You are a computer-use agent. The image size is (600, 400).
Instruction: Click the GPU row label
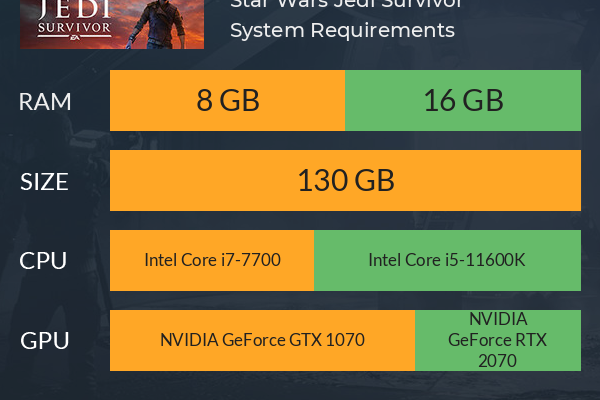point(44,341)
